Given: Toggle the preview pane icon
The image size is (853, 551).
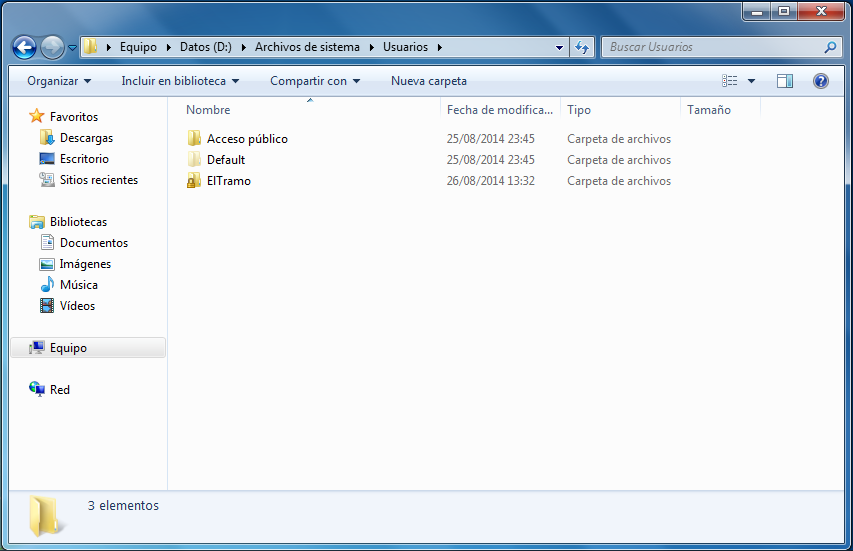Looking at the screenshot, I should pos(784,81).
